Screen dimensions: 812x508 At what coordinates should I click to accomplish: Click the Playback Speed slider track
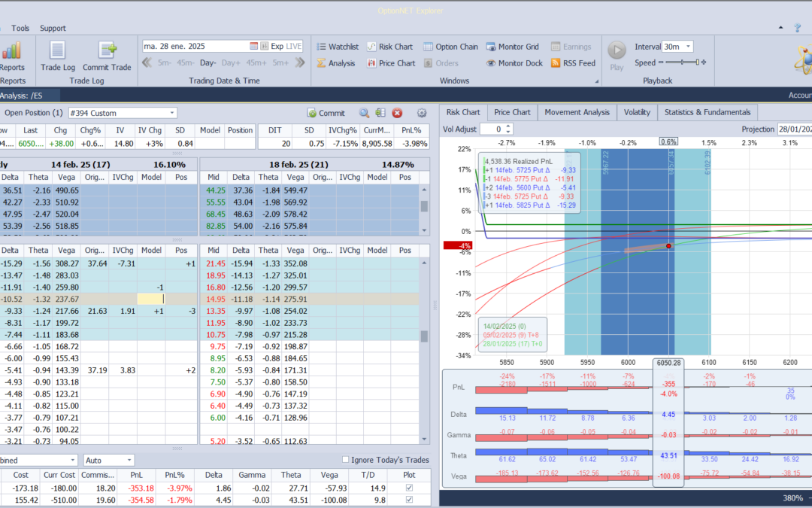(x=682, y=62)
